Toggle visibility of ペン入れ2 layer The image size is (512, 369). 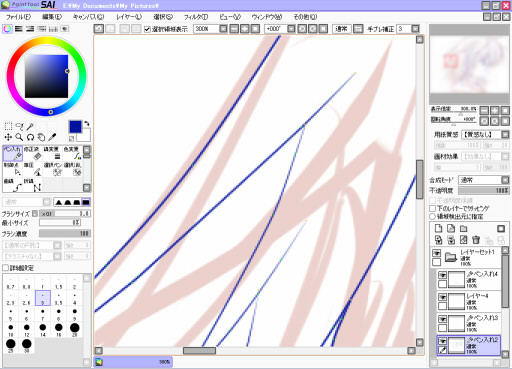pos(442,341)
